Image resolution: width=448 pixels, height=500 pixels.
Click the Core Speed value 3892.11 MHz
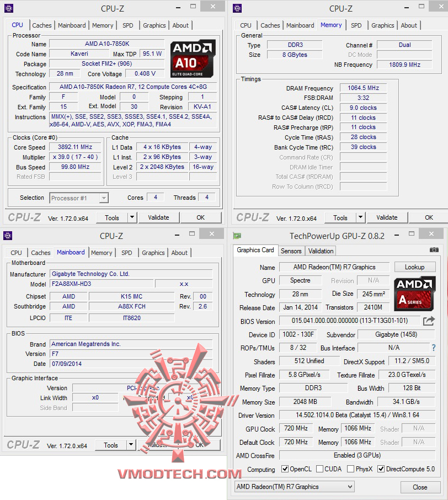point(75,147)
